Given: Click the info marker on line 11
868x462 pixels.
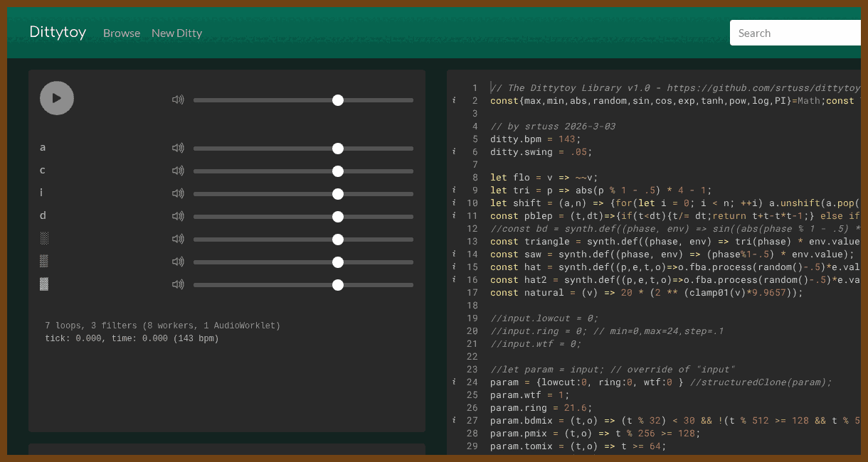Looking at the screenshot, I should (454, 216).
